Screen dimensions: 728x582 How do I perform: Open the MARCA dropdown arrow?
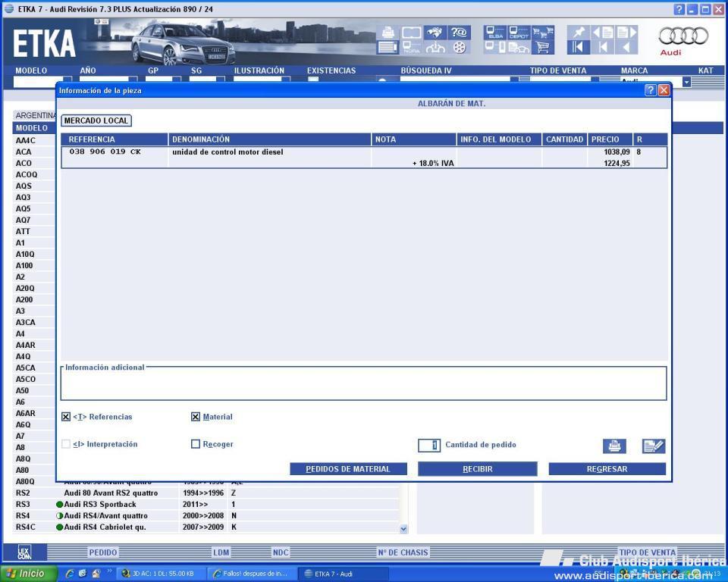[x=687, y=82]
